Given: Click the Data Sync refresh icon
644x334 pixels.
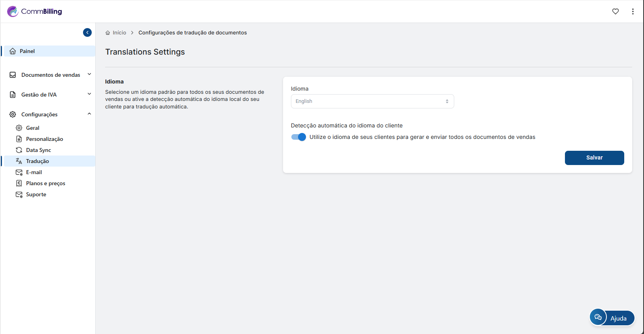Looking at the screenshot, I should [19, 150].
